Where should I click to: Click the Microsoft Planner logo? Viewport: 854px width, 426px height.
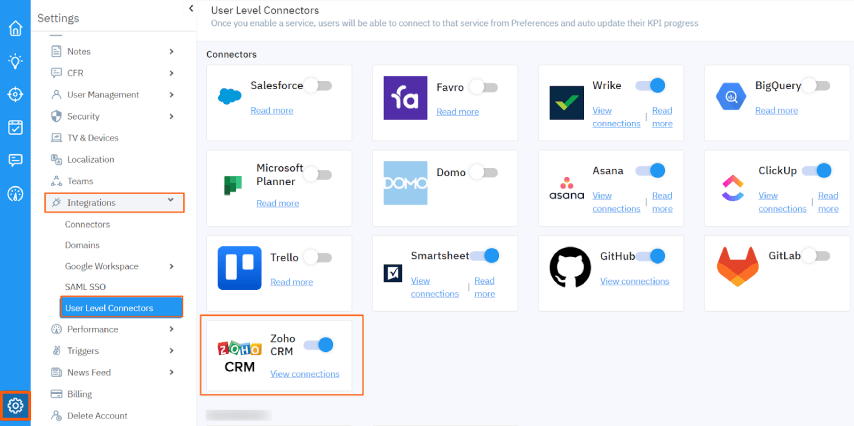[x=233, y=185]
